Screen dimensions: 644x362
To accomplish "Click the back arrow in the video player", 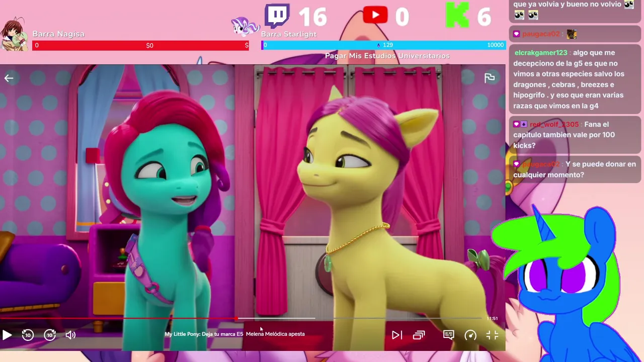I will (x=9, y=78).
